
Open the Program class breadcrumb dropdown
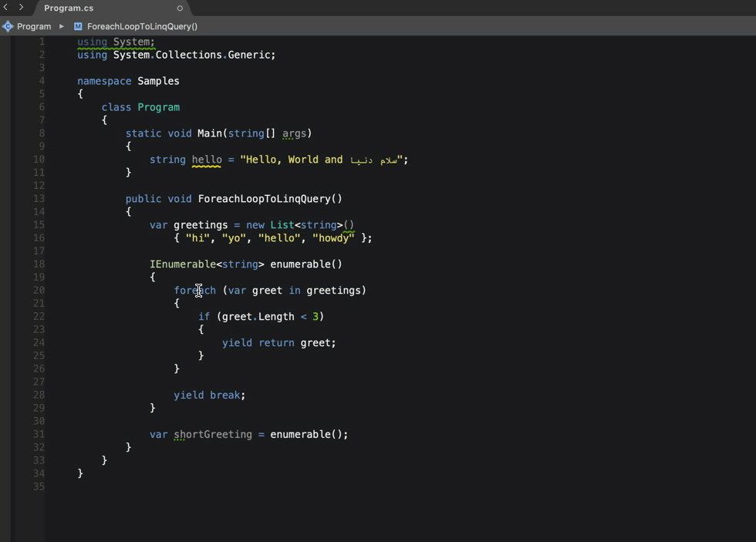click(x=34, y=26)
